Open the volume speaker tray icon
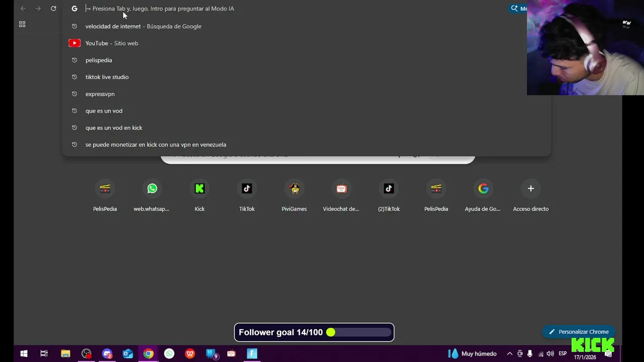Screen dimensions: 644x362 click(550, 353)
